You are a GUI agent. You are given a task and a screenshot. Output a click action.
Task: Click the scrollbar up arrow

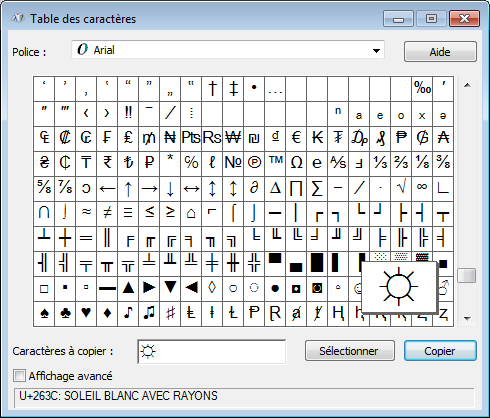pyautogui.click(x=467, y=85)
